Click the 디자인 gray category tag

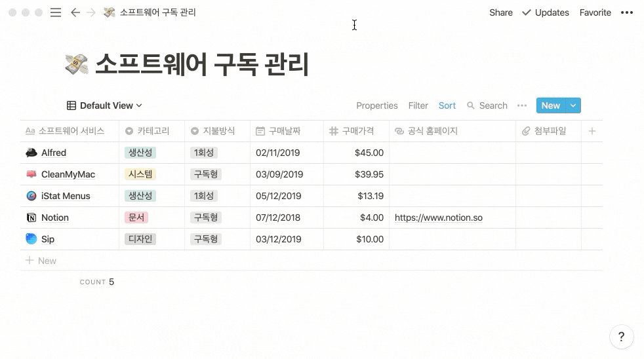tap(140, 238)
